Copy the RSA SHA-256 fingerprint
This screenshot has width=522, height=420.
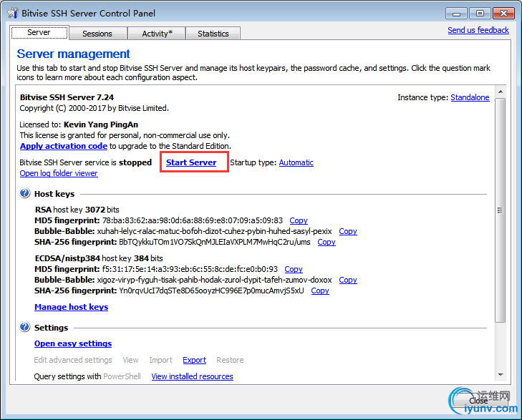click(x=327, y=242)
